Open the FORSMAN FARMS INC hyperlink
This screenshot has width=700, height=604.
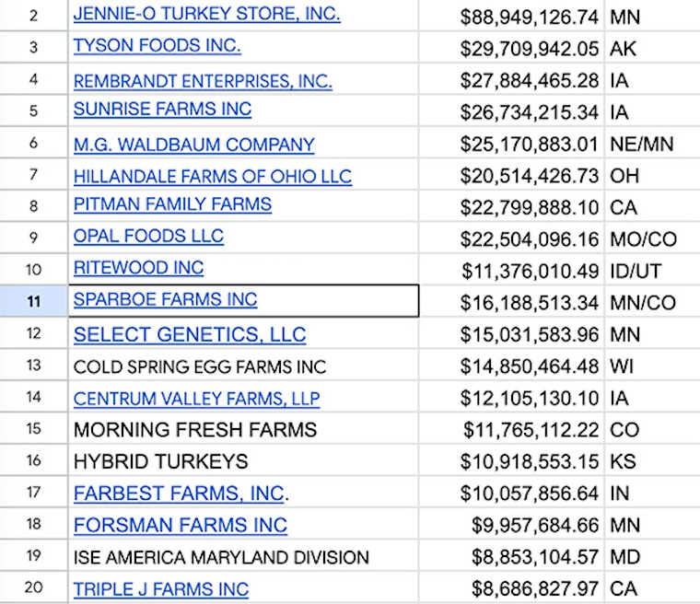181,525
